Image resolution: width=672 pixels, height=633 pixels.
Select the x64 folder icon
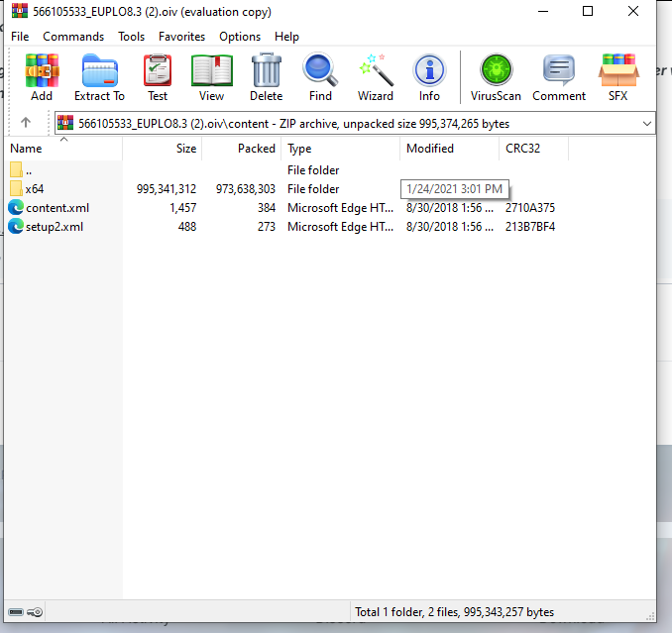pos(16,189)
